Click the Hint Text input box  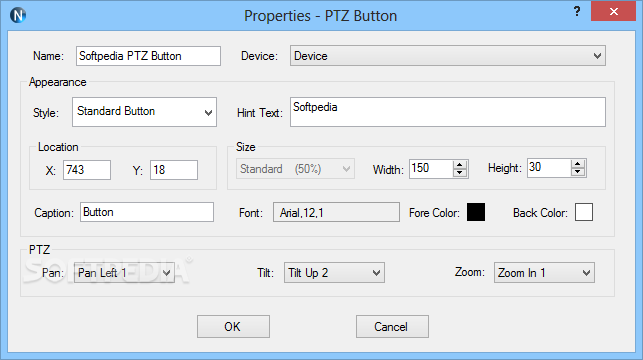click(x=448, y=112)
